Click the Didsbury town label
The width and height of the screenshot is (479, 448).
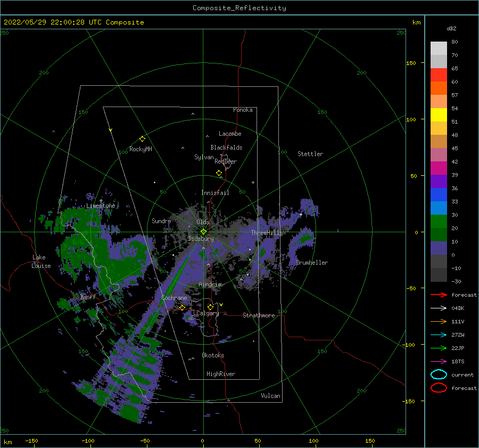[201, 239]
